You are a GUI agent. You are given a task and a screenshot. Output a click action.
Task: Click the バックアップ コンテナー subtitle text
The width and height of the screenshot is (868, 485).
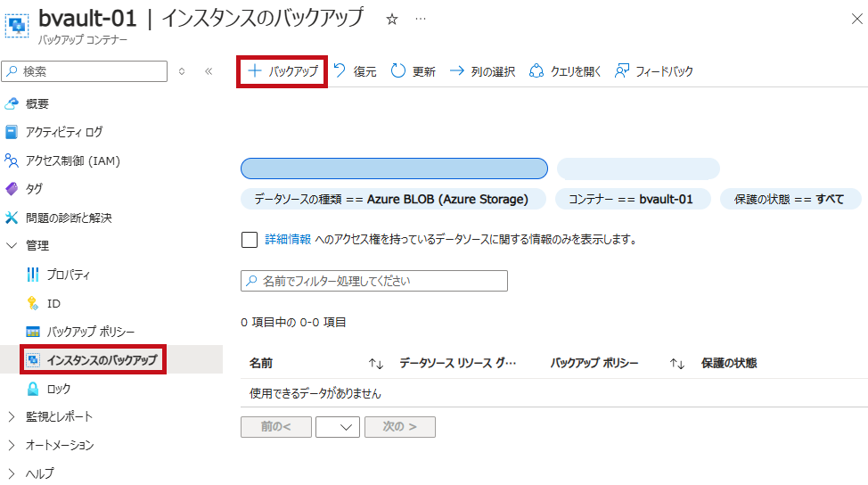pyautogui.click(x=83, y=40)
